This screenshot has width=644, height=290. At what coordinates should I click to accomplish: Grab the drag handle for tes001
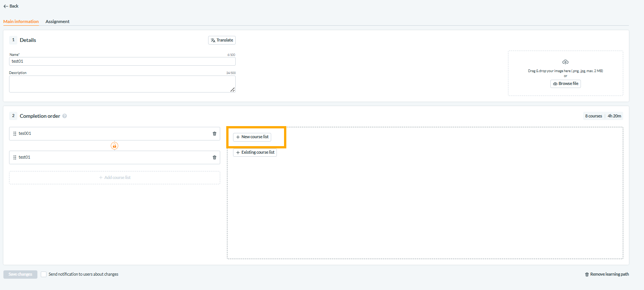pos(15,134)
